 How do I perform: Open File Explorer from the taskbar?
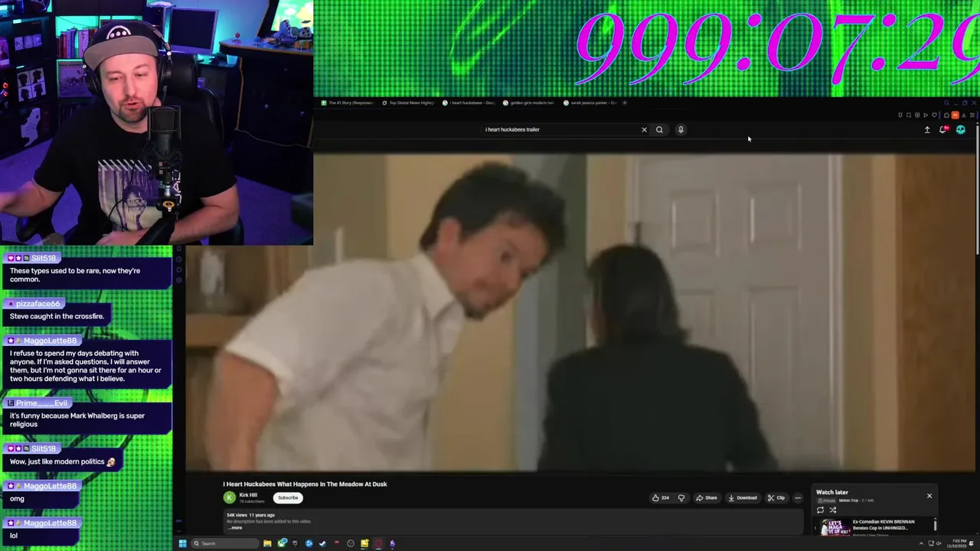(x=267, y=543)
